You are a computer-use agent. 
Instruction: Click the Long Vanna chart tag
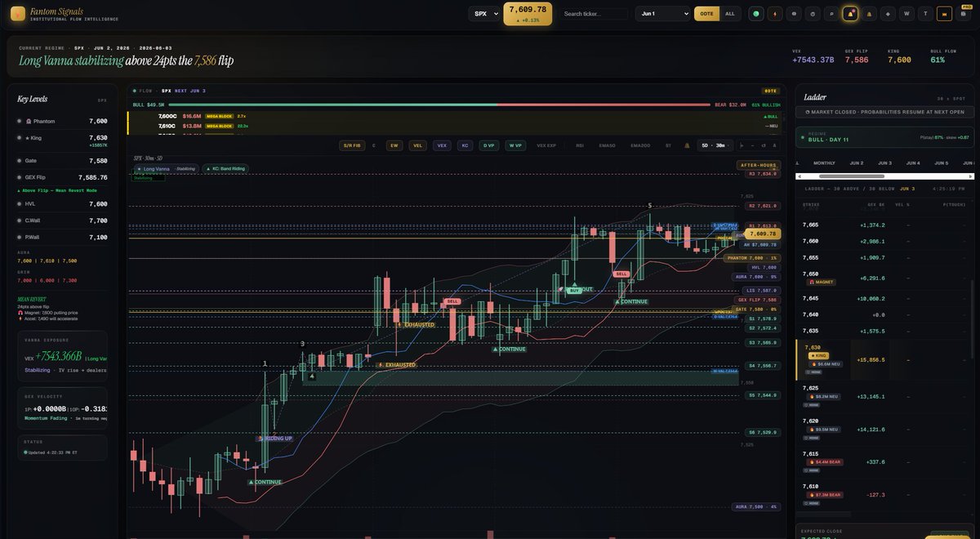click(167, 169)
